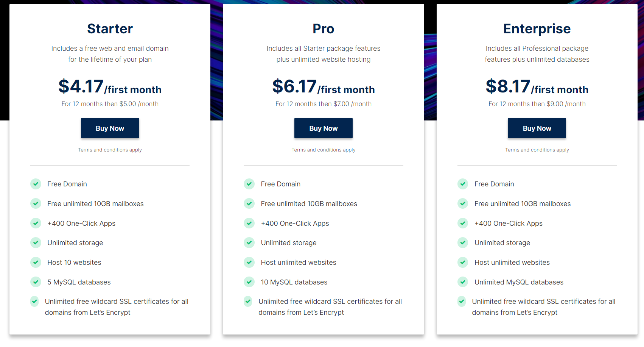This screenshot has width=644, height=347.
Task: Click Buy Now for Enterprise plan
Action: tap(537, 128)
